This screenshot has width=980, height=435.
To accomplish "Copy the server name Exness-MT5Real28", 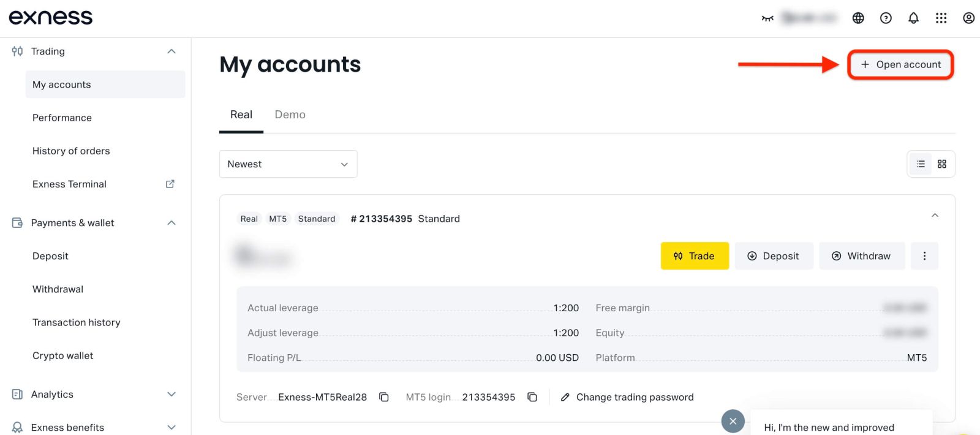I will click(x=384, y=397).
